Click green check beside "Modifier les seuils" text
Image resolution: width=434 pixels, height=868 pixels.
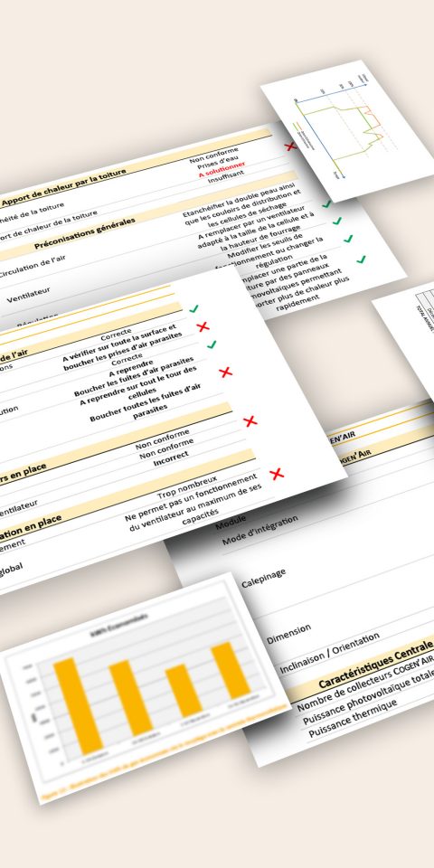pos(347,239)
